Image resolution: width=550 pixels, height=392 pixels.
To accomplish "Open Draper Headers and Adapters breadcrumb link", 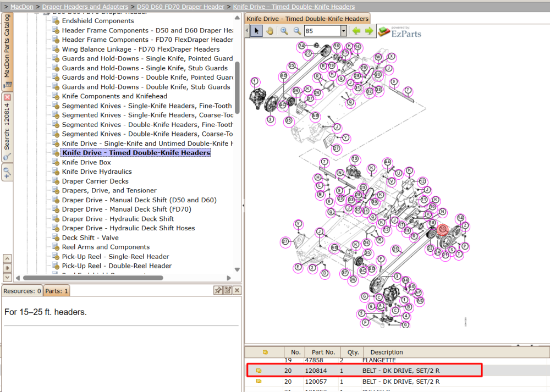I will [85, 7].
